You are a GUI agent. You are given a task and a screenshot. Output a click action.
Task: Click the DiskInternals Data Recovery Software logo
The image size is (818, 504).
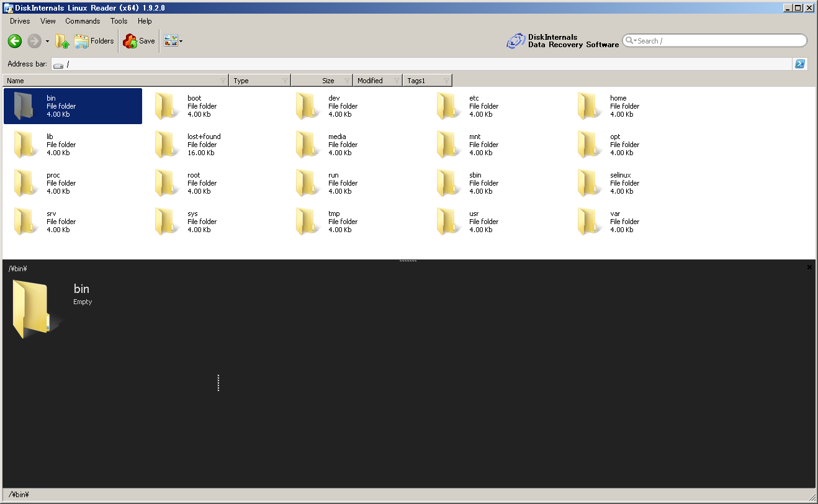click(x=563, y=41)
